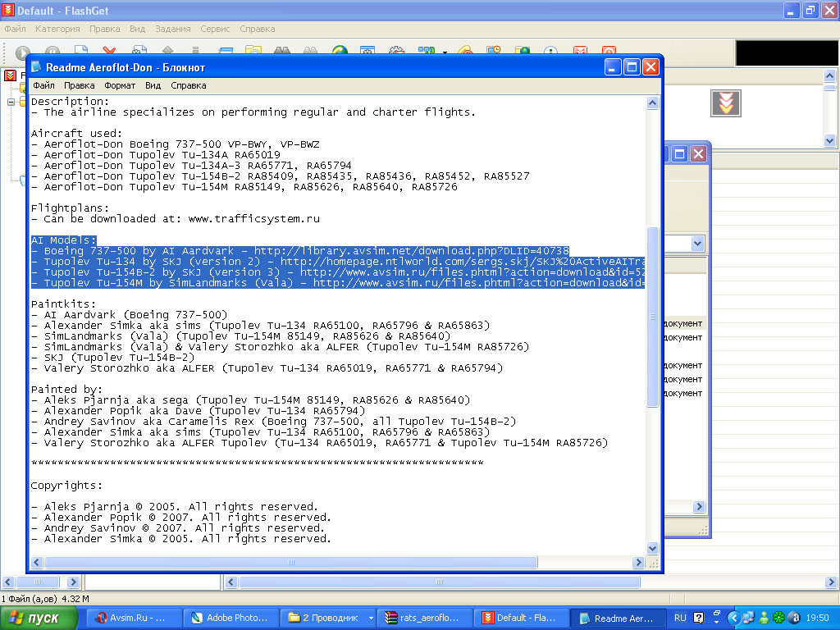Screen dimensions: 840x630
Task: Click the clock scheduler icon in FlashGet toolbar
Action: tap(493, 50)
